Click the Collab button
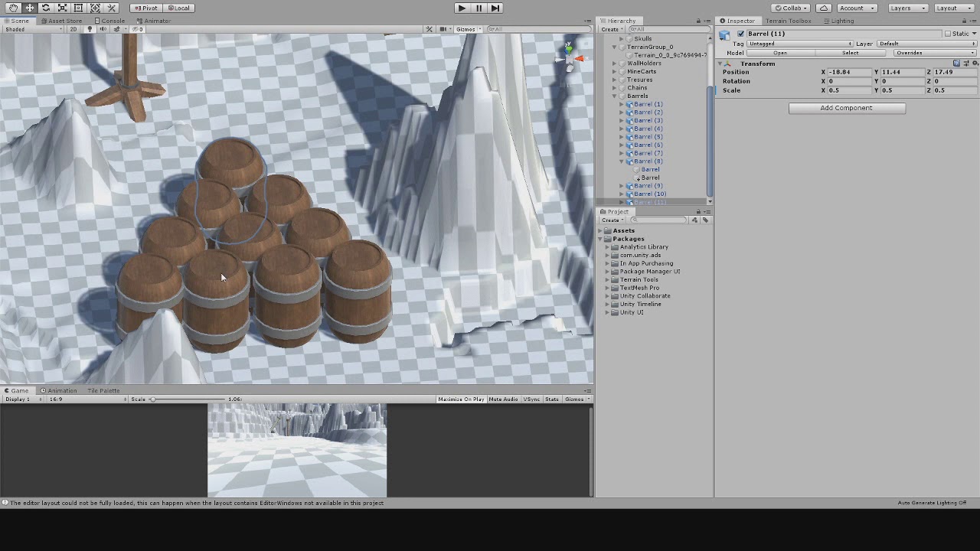This screenshot has height=551, width=980. click(x=791, y=8)
